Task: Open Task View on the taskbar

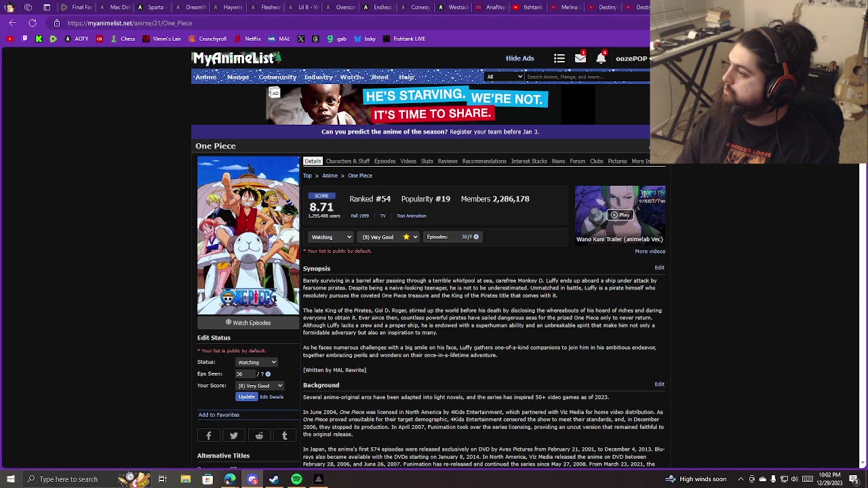Action: [x=163, y=479]
